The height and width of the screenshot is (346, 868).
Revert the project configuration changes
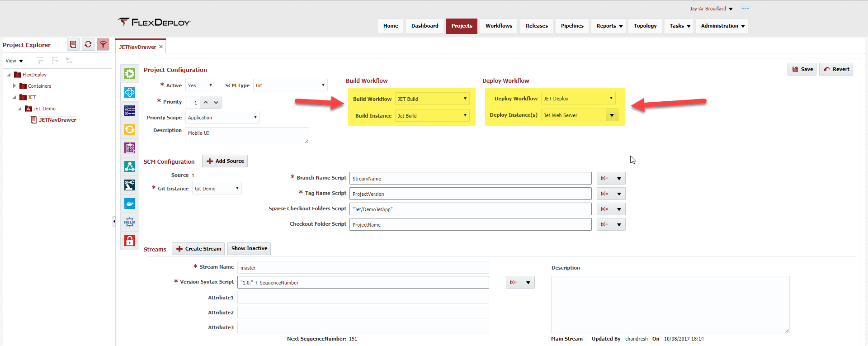click(836, 69)
